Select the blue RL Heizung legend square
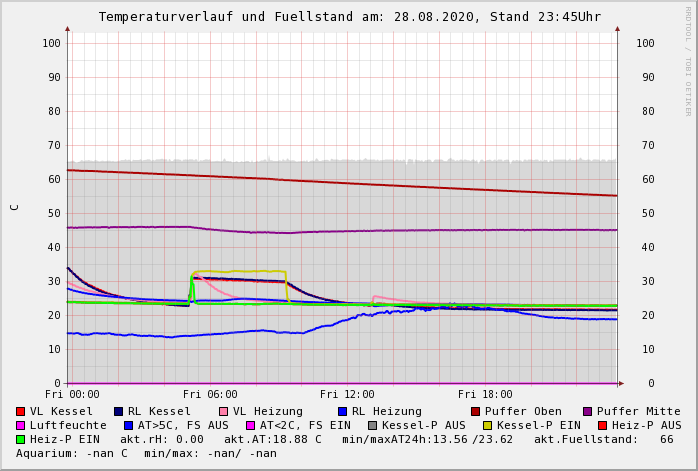This screenshot has height=471, width=698. (342, 411)
